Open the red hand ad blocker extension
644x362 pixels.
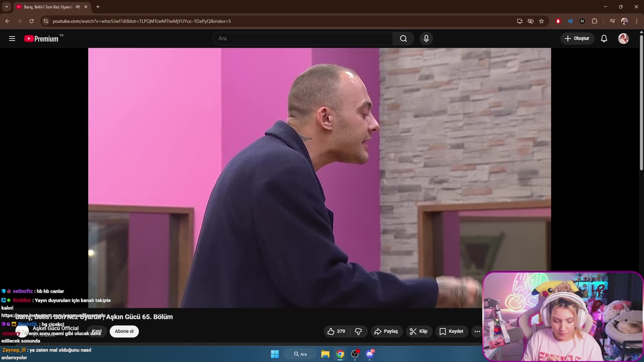[558, 21]
